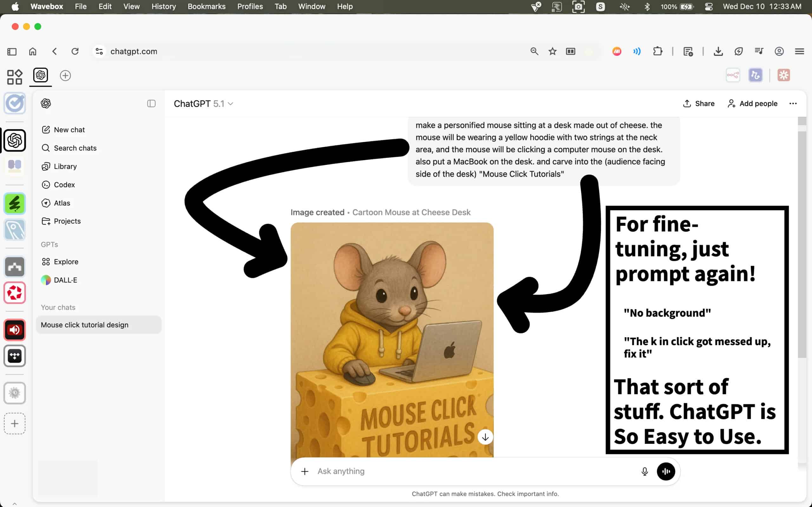Open the three-dot conversation options menu
The width and height of the screenshot is (812, 507).
click(793, 104)
